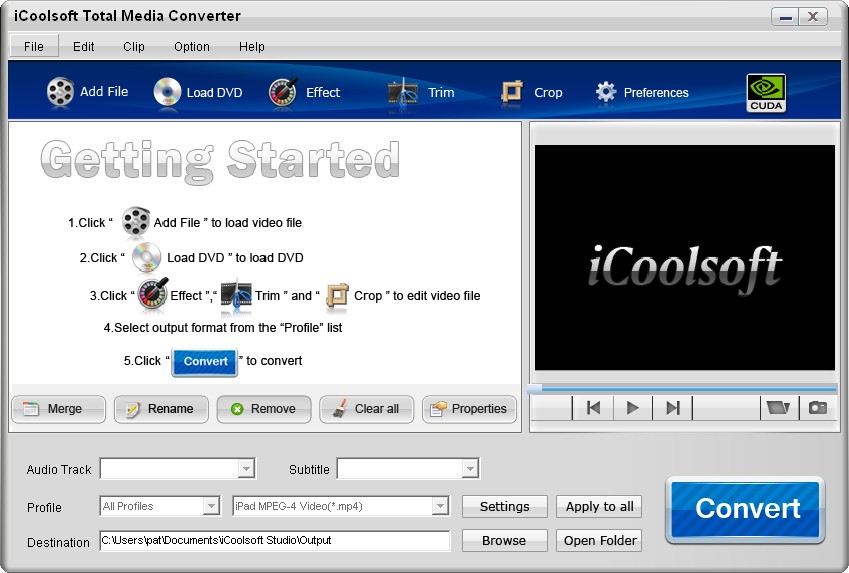
Task: Click Remove button
Action: (x=264, y=409)
